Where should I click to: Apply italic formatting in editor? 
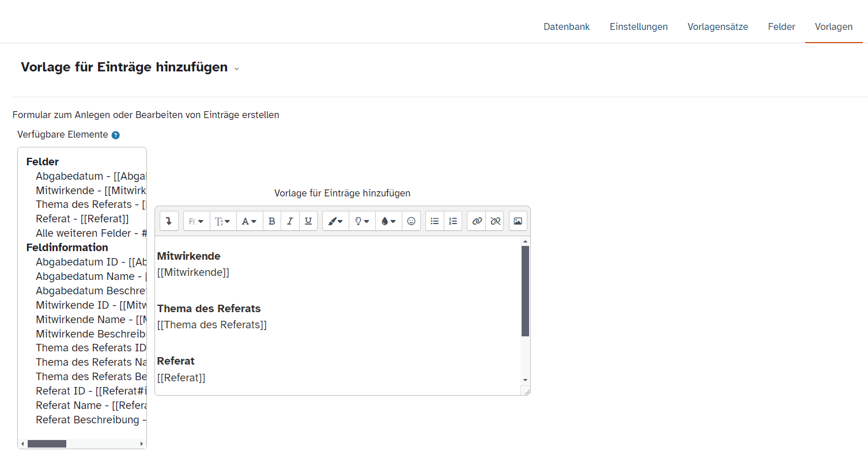(290, 221)
